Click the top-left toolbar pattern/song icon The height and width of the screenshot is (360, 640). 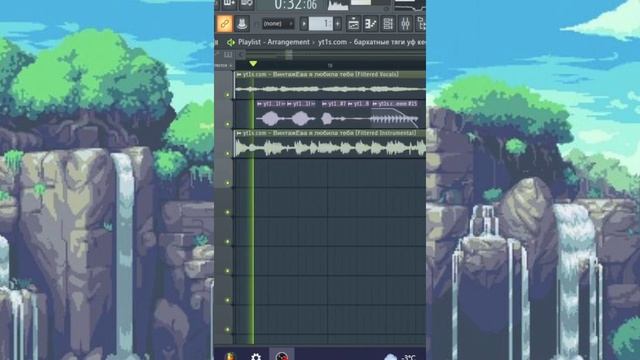click(229, 4)
